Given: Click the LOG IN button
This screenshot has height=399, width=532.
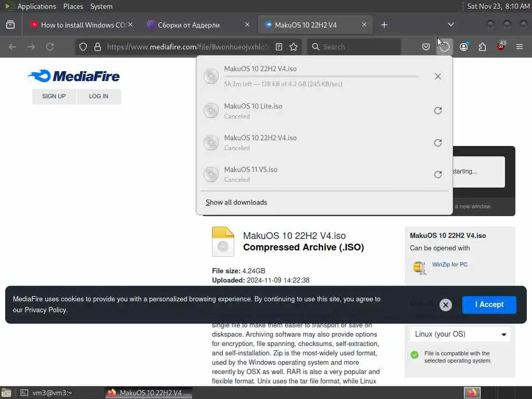Looking at the screenshot, I should (x=99, y=96).
